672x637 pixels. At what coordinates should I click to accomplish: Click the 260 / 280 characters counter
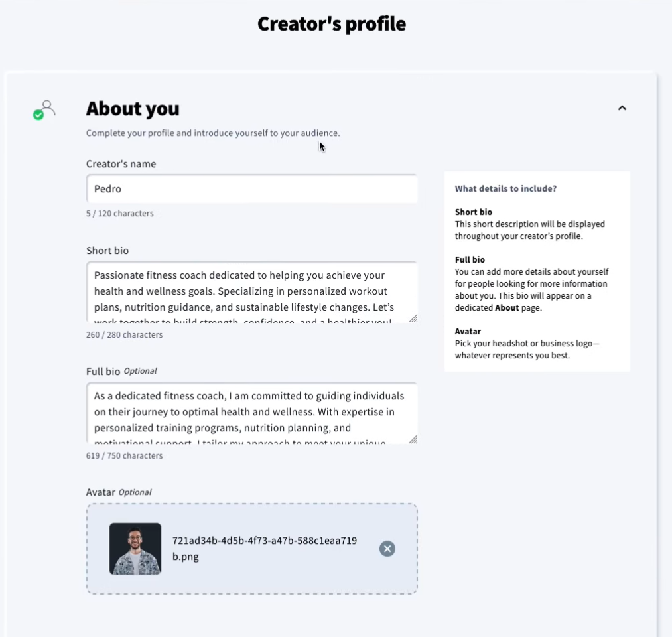124,334
